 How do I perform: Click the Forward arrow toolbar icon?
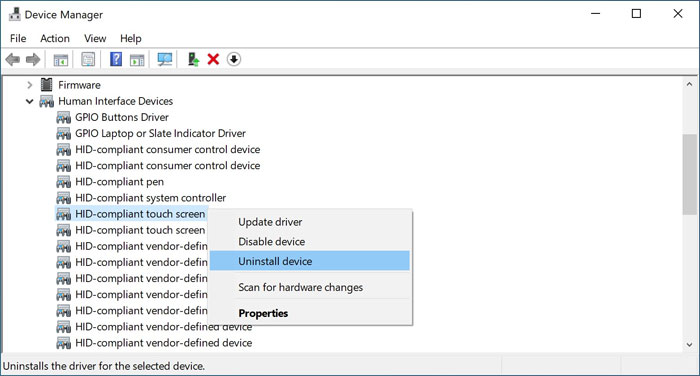pos(33,59)
